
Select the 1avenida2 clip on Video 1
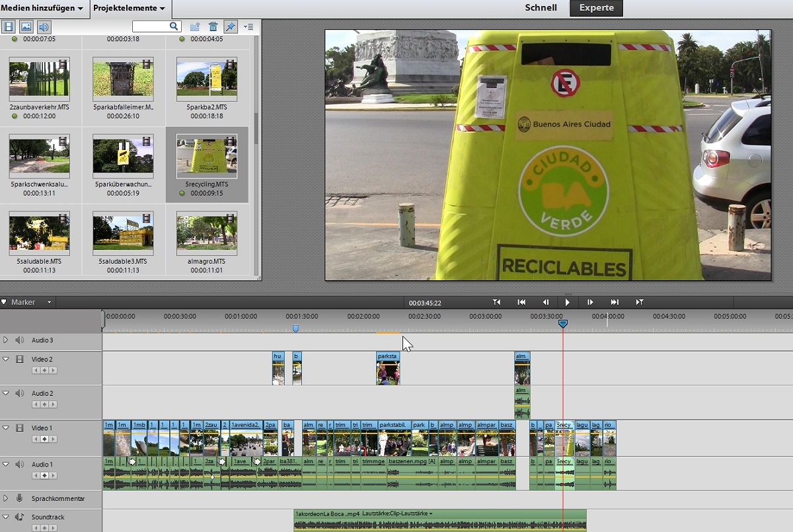[246, 438]
